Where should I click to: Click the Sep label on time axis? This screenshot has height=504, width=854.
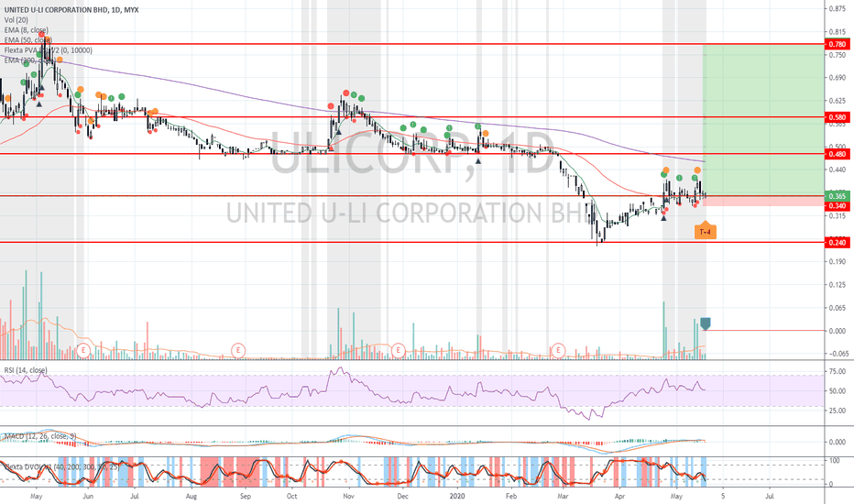245,497
